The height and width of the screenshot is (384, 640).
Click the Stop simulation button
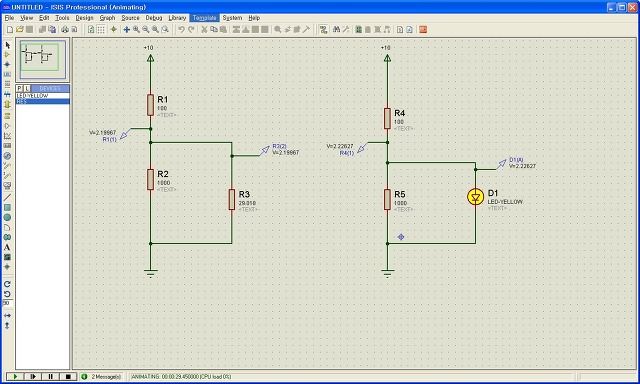(x=68, y=376)
